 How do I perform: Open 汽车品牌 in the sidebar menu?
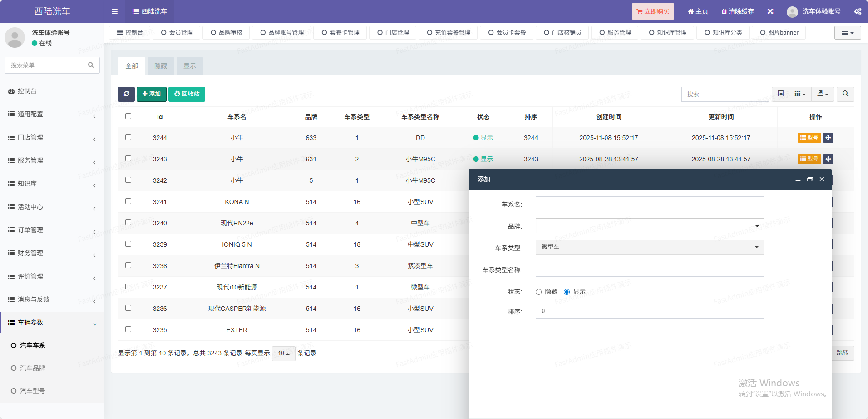33,368
